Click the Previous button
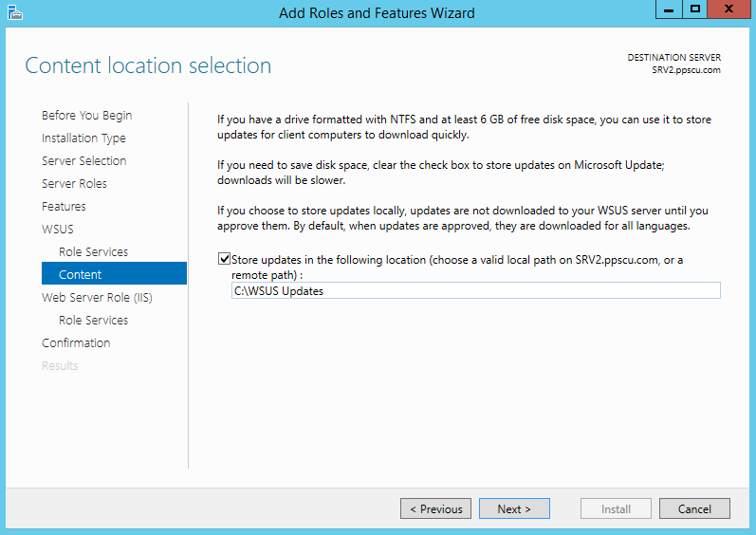 (x=435, y=509)
